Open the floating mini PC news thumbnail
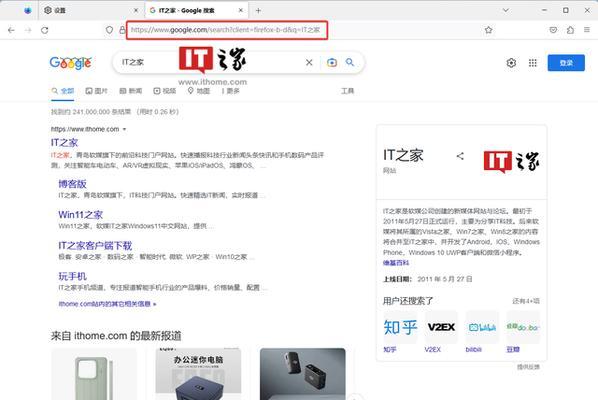The height and width of the screenshot is (400, 598). click(303, 374)
